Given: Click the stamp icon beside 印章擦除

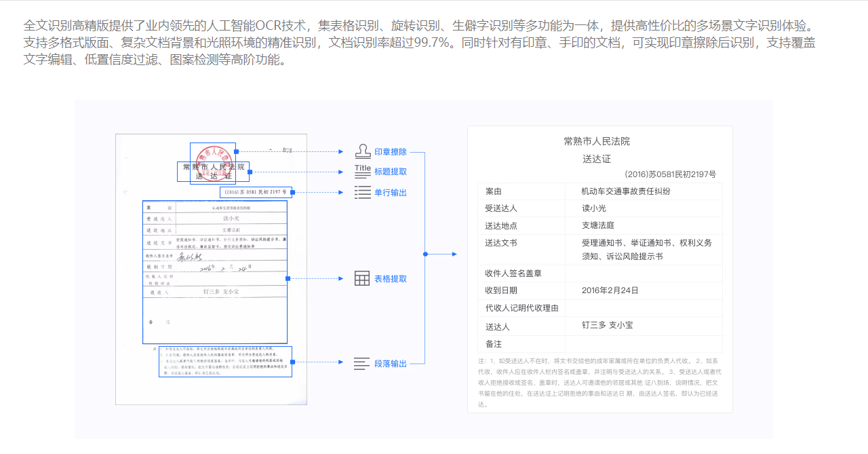Looking at the screenshot, I should click(x=363, y=151).
